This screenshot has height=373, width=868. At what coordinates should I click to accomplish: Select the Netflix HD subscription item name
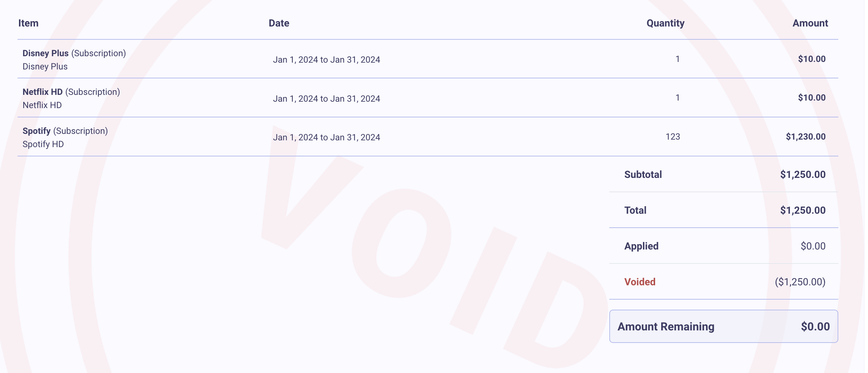click(x=71, y=92)
